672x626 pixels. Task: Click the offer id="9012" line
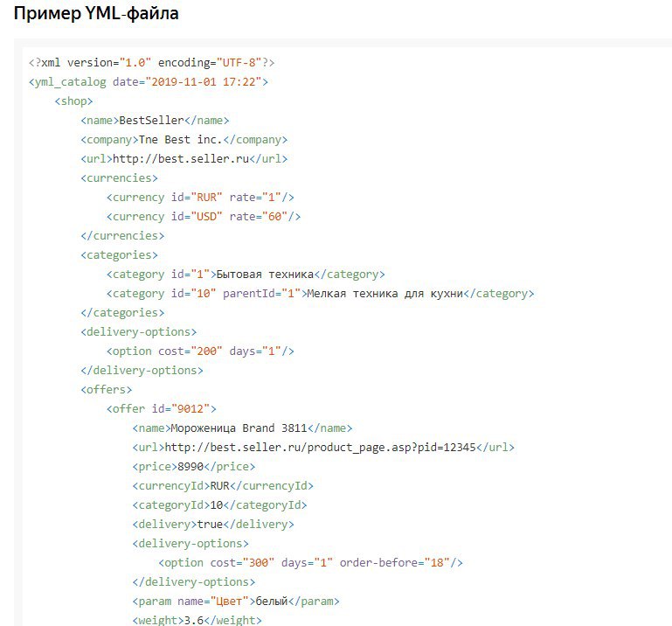pyautogui.click(x=161, y=409)
